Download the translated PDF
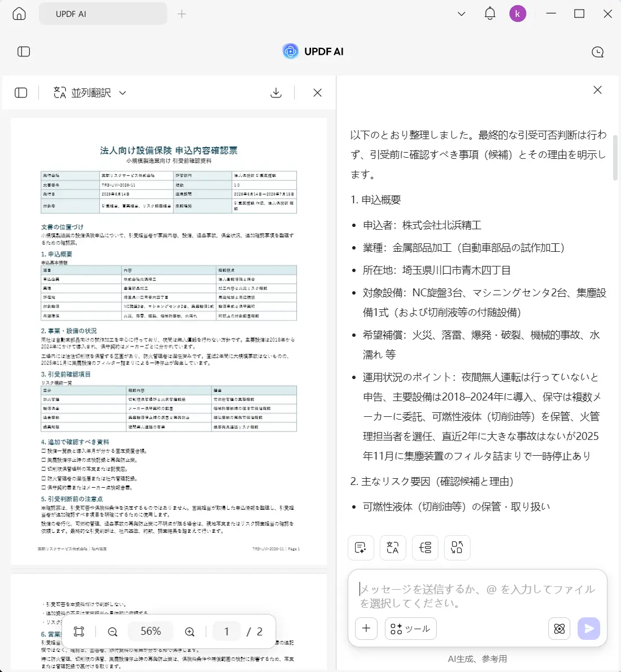 pyautogui.click(x=276, y=92)
